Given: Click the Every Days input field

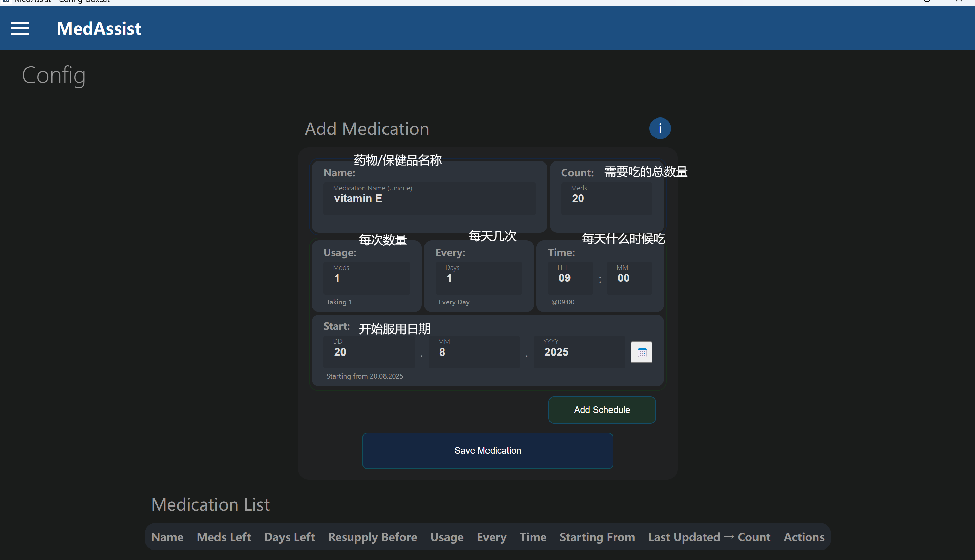Looking at the screenshot, I should coord(479,278).
